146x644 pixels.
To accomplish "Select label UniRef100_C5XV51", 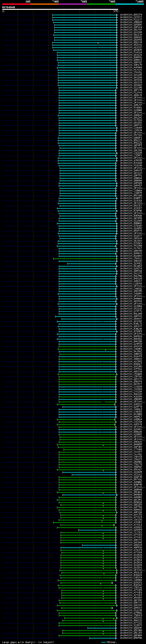I will [131, 72].
